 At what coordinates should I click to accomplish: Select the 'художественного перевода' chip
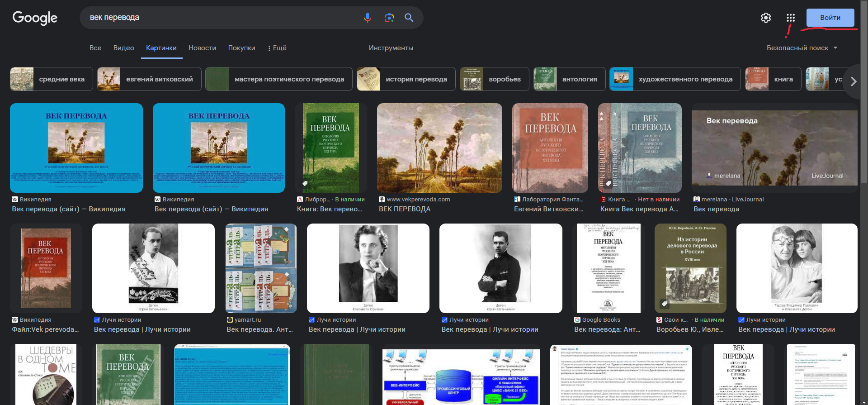(675, 79)
